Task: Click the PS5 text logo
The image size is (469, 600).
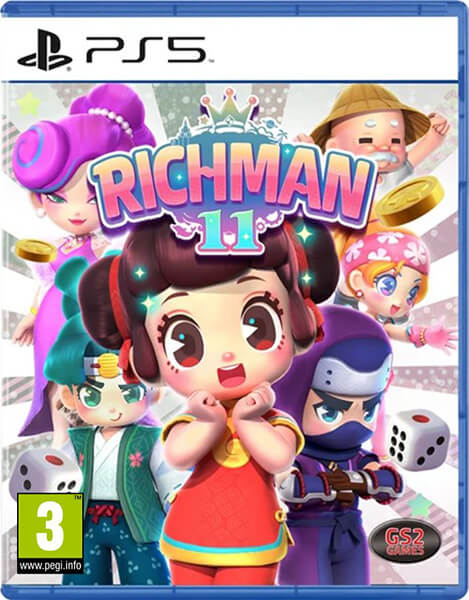Action: [x=146, y=50]
